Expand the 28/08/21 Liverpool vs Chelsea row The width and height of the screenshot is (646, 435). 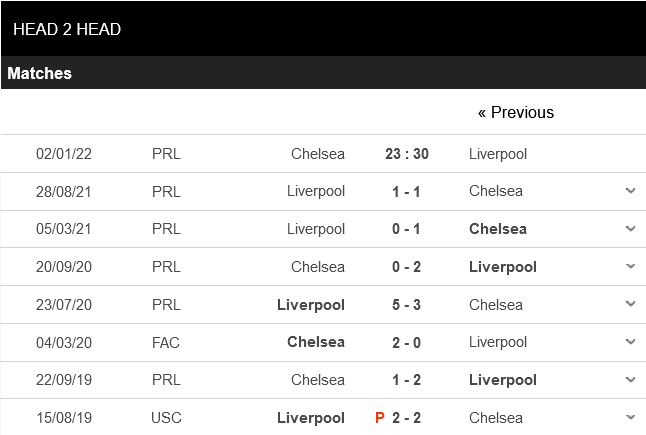[630, 191]
